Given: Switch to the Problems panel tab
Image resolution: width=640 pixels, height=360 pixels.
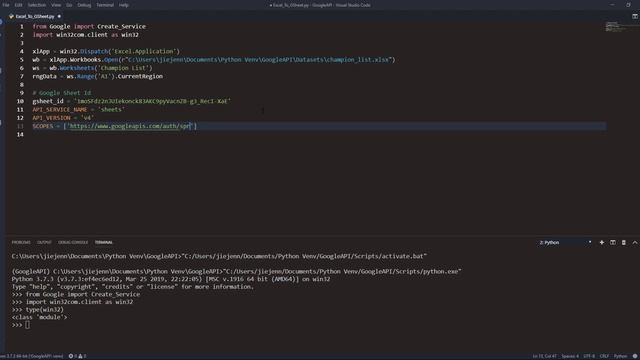Looking at the screenshot, I should (x=21, y=242).
